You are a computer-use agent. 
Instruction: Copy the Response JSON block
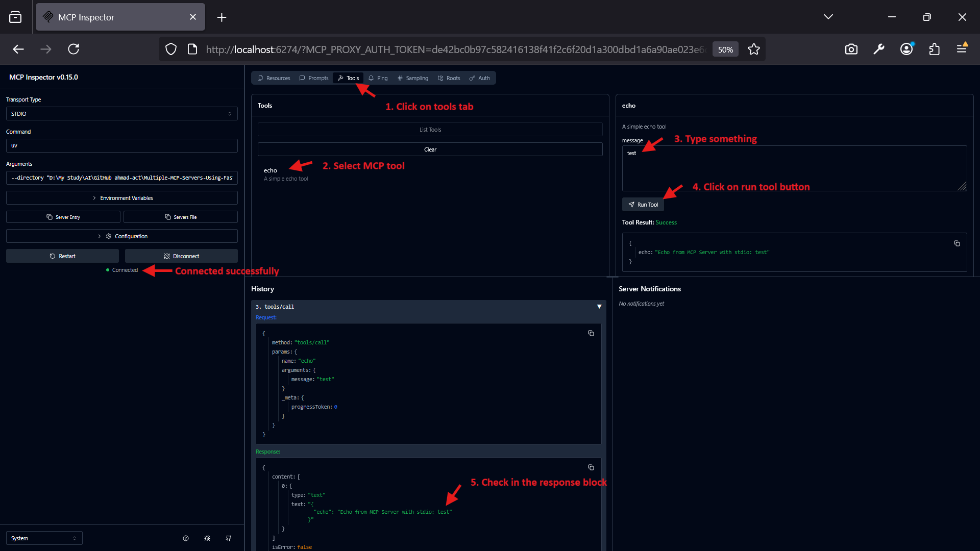(x=591, y=467)
